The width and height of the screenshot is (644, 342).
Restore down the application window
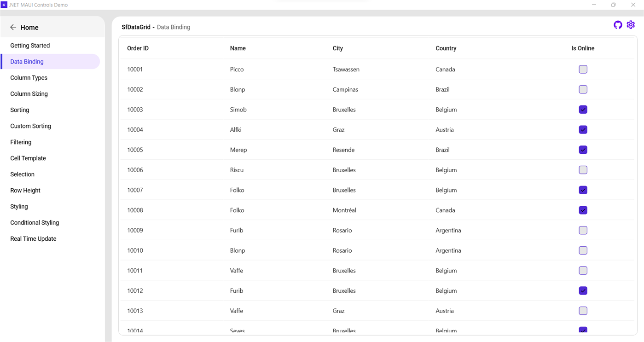(613, 5)
